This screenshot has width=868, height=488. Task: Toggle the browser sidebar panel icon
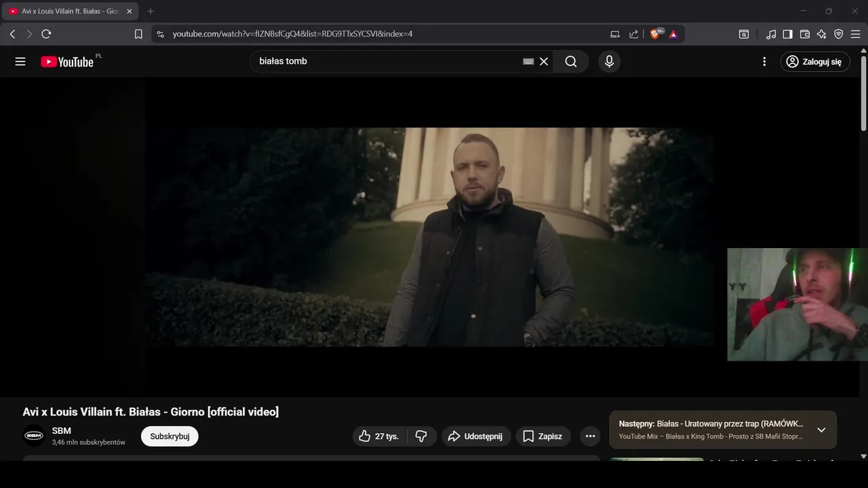(788, 34)
